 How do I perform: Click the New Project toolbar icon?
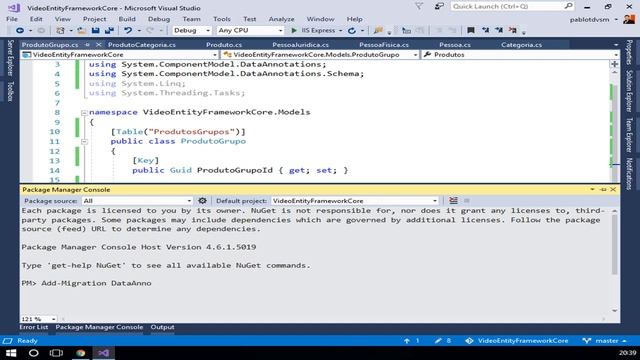[x=60, y=31]
